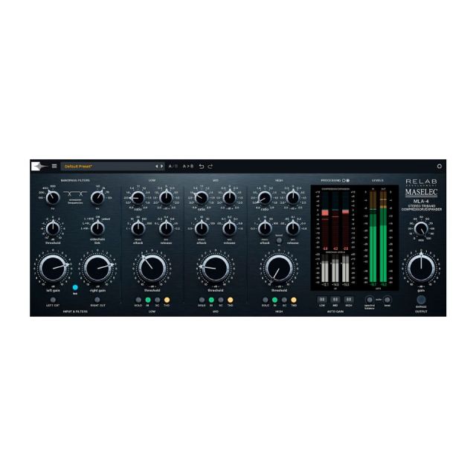The width and height of the screenshot is (476, 476).
Task: Click the MID band dB knob beside ratio
Action: click(230, 198)
